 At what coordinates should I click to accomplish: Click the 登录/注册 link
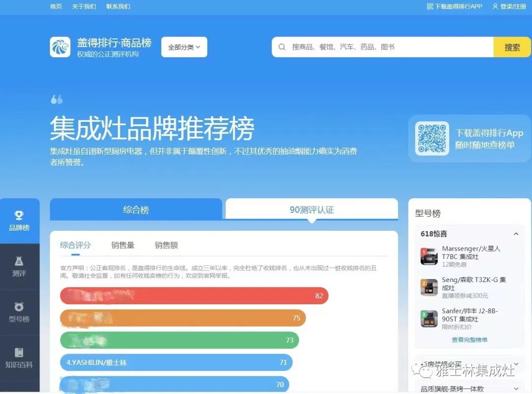pyautogui.click(x=513, y=6)
